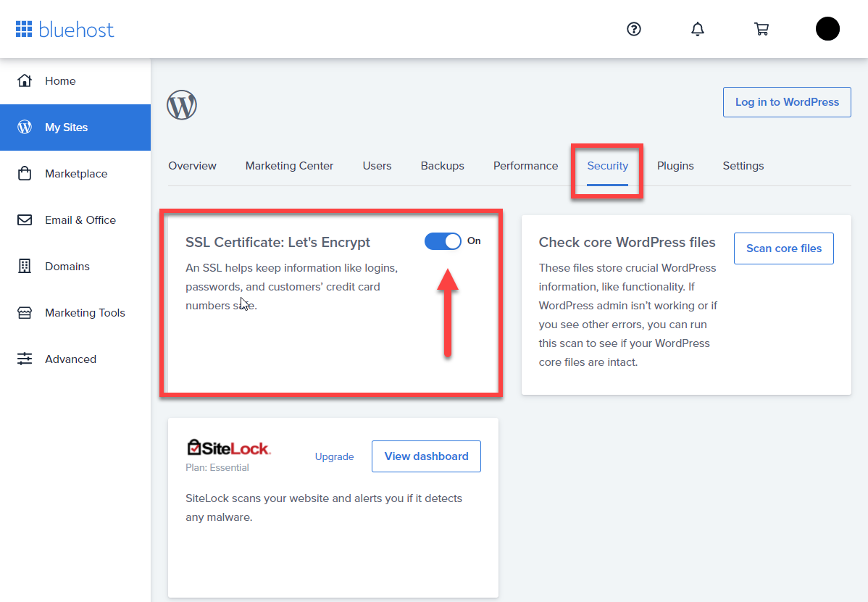Click the bluehost logo grid icon

coord(24,29)
